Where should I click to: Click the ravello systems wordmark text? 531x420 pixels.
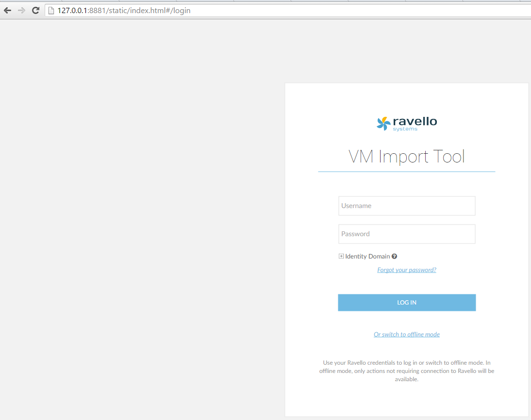pos(415,122)
